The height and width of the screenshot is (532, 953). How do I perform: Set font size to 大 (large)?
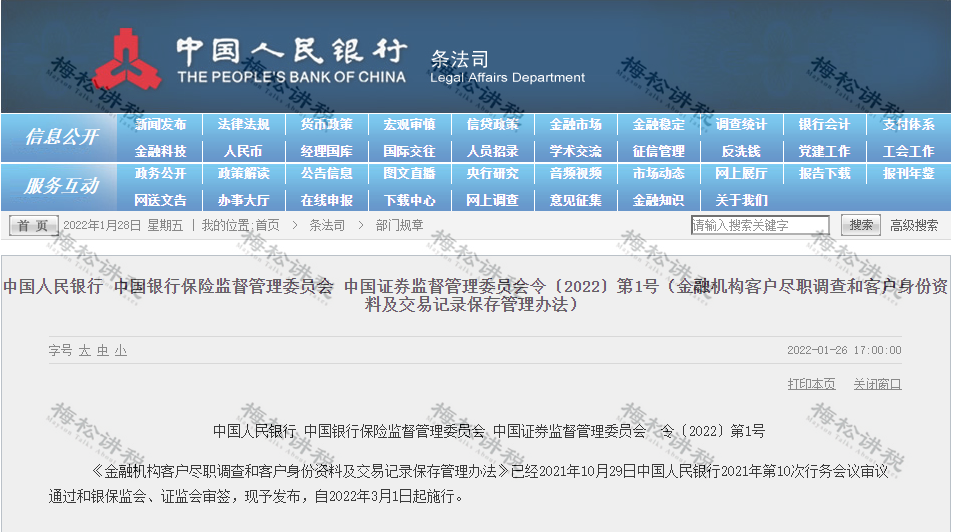84,351
